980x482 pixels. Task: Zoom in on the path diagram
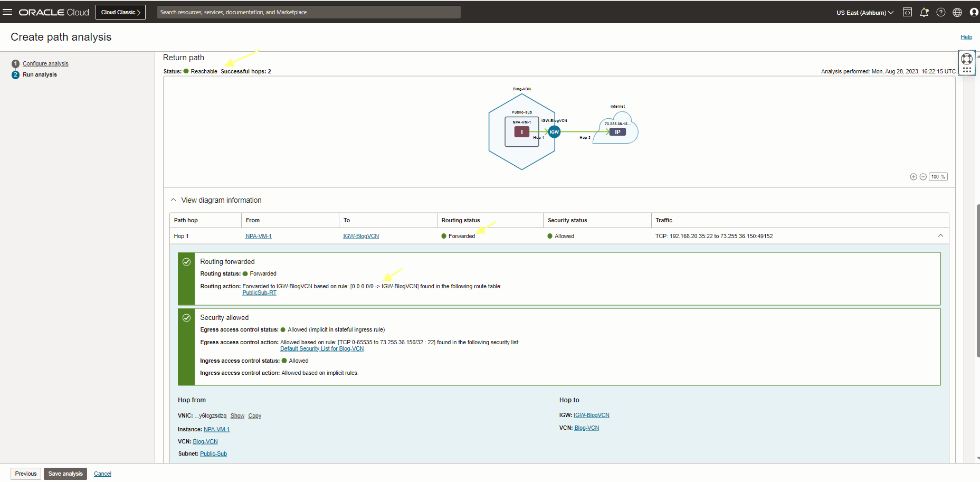(914, 177)
